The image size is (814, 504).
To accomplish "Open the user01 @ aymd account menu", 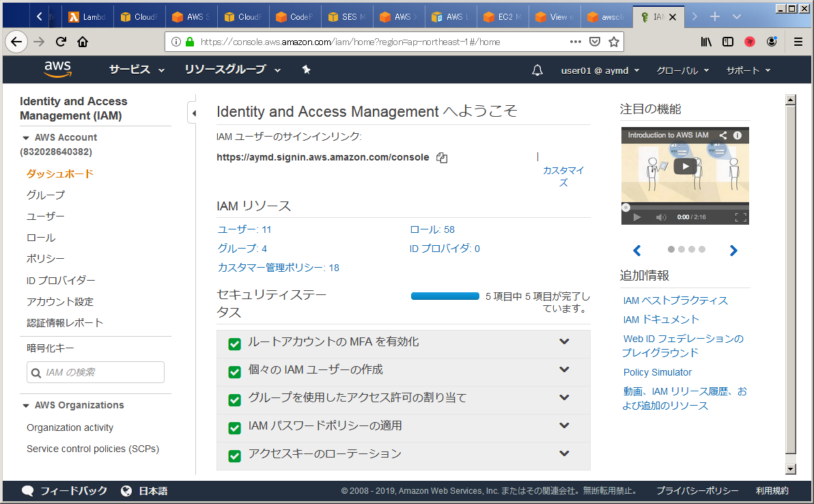I will click(600, 70).
